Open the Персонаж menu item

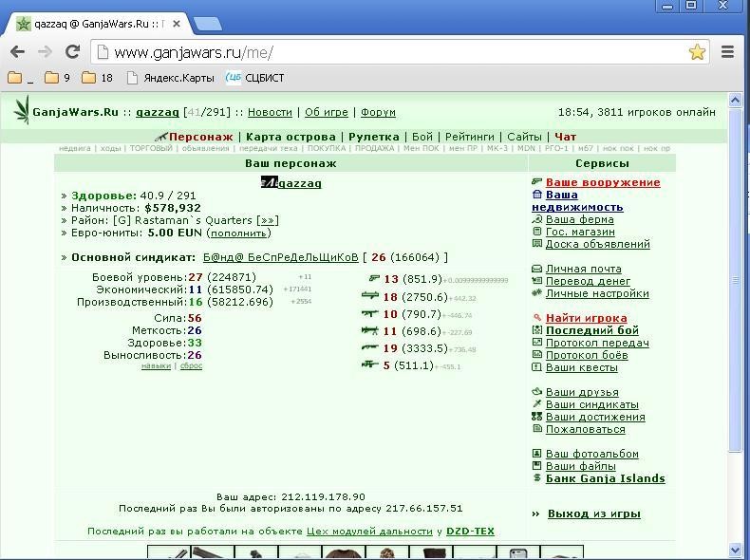[x=200, y=137]
